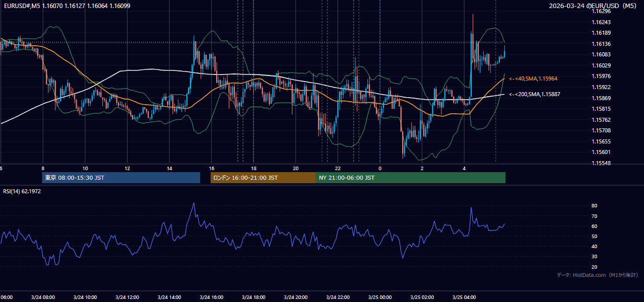Click hour label 0 on price chart axis
Screen dimensions: 644x302
pyautogui.click(x=380, y=168)
